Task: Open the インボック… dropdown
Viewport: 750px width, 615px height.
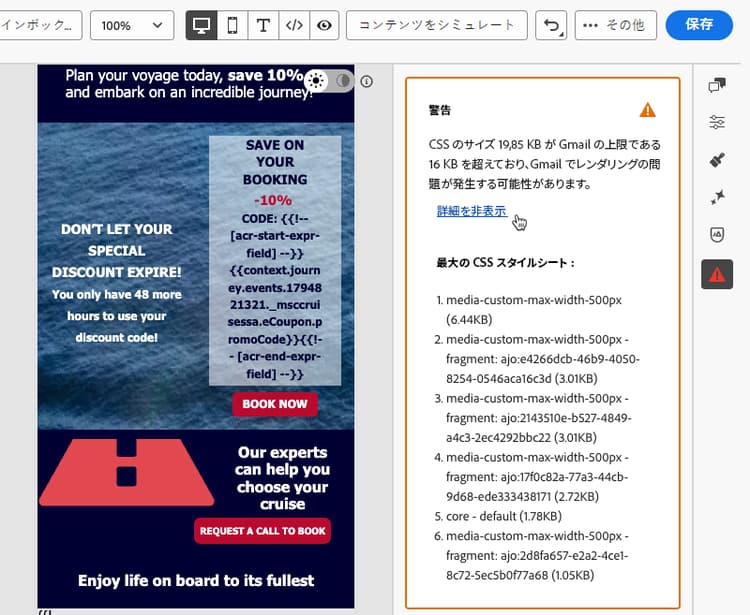Action: tap(41, 25)
